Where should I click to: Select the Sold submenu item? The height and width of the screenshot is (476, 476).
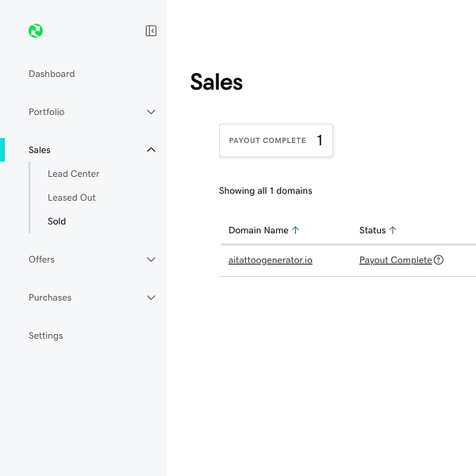click(x=56, y=221)
